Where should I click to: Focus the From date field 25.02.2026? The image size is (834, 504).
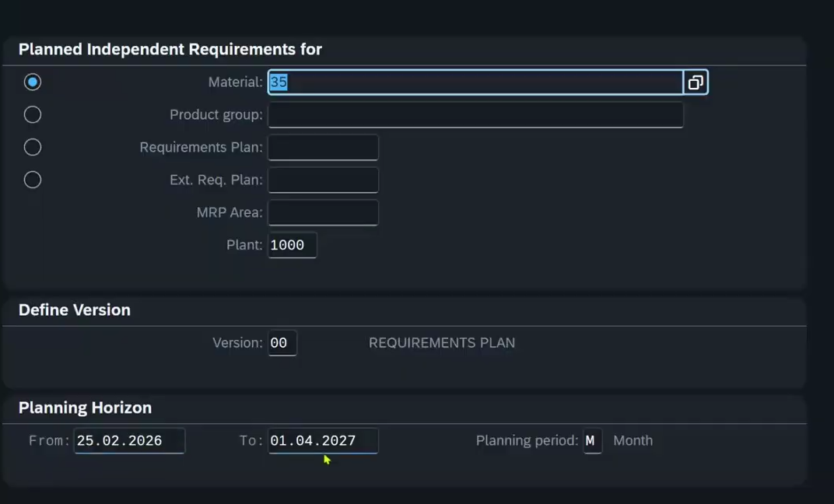point(129,441)
